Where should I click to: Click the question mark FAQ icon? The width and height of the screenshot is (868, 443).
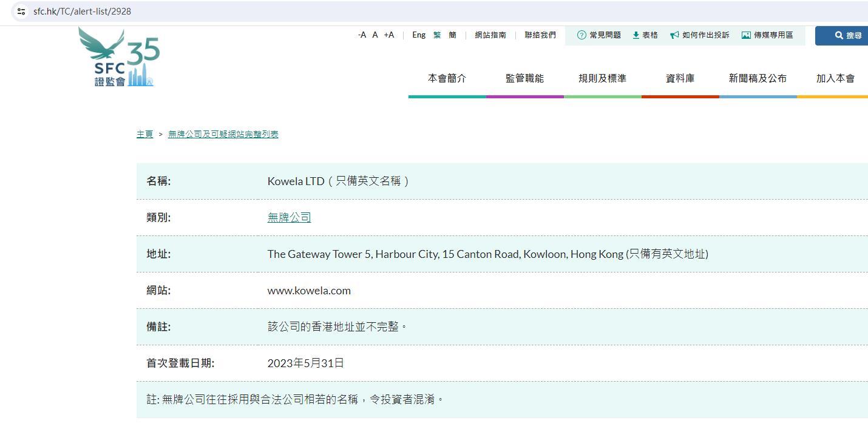[581, 35]
